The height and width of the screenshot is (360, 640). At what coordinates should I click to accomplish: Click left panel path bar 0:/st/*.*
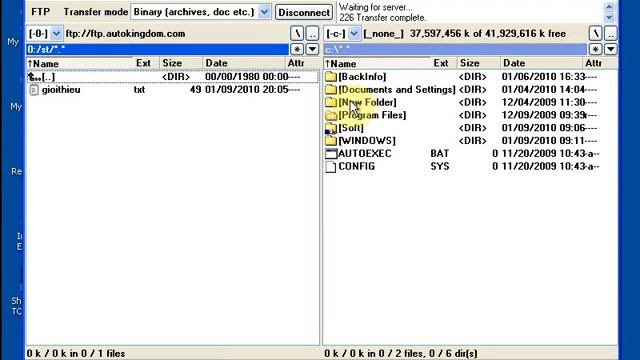pyautogui.click(x=157, y=49)
